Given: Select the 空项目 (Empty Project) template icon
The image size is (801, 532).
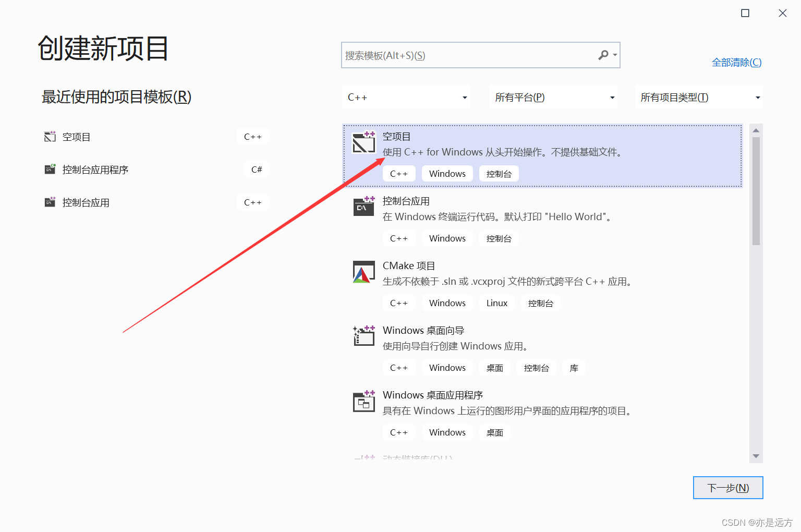Looking at the screenshot, I should click(x=364, y=142).
